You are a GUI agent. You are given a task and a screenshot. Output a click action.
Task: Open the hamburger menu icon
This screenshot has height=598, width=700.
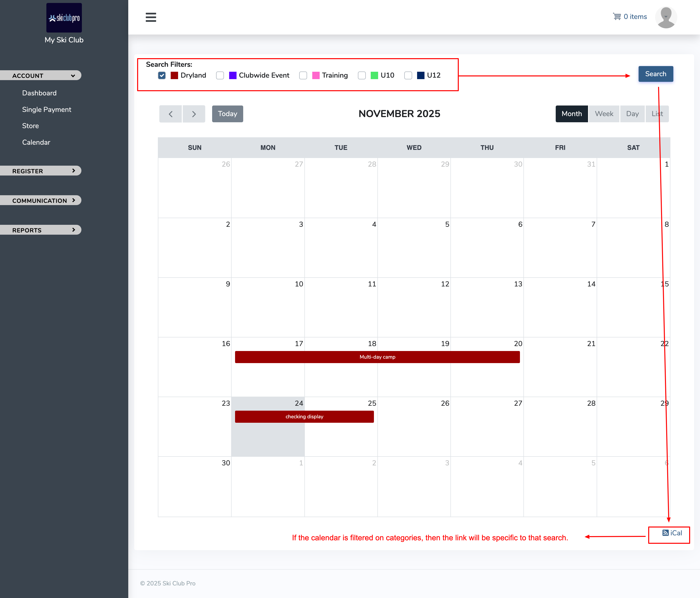click(151, 17)
